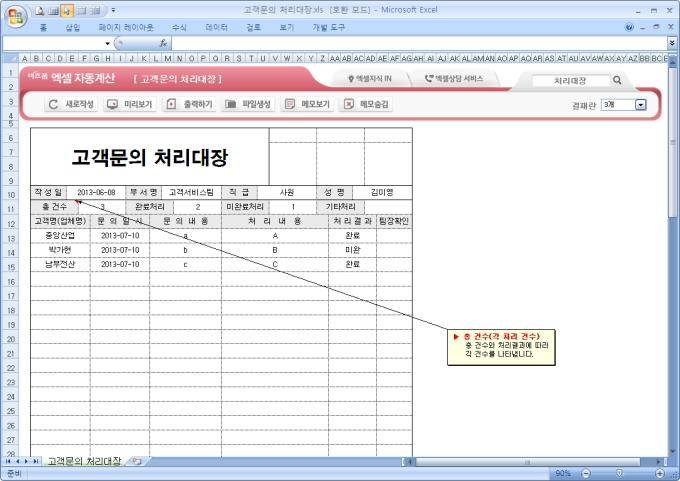The image size is (680, 481).
Task: Select the customer cell 중앙산업
Action: [60, 236]
